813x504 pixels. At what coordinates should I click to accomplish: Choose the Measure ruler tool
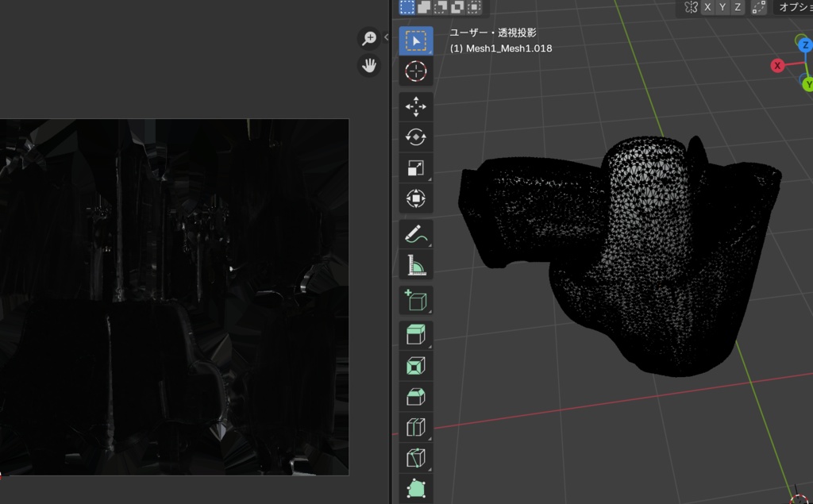click(x=415, y=265)
